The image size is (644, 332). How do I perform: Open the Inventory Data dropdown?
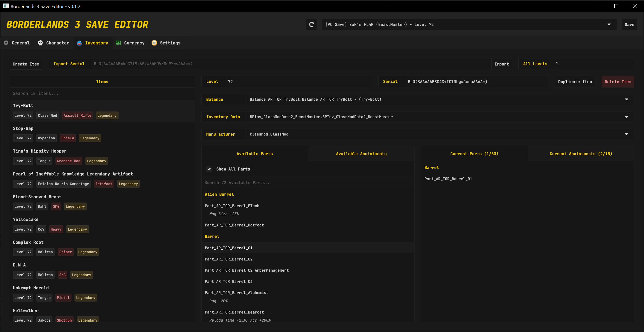click(x=626, y=117)
